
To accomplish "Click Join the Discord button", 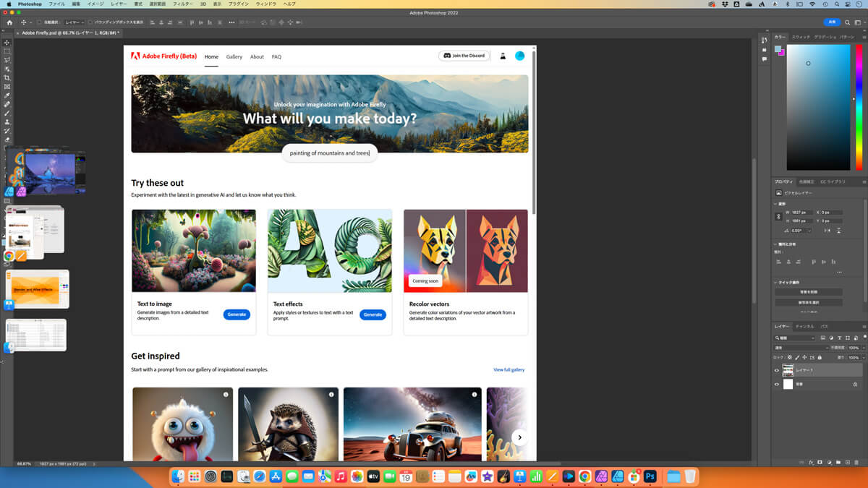I will (464, 56).
